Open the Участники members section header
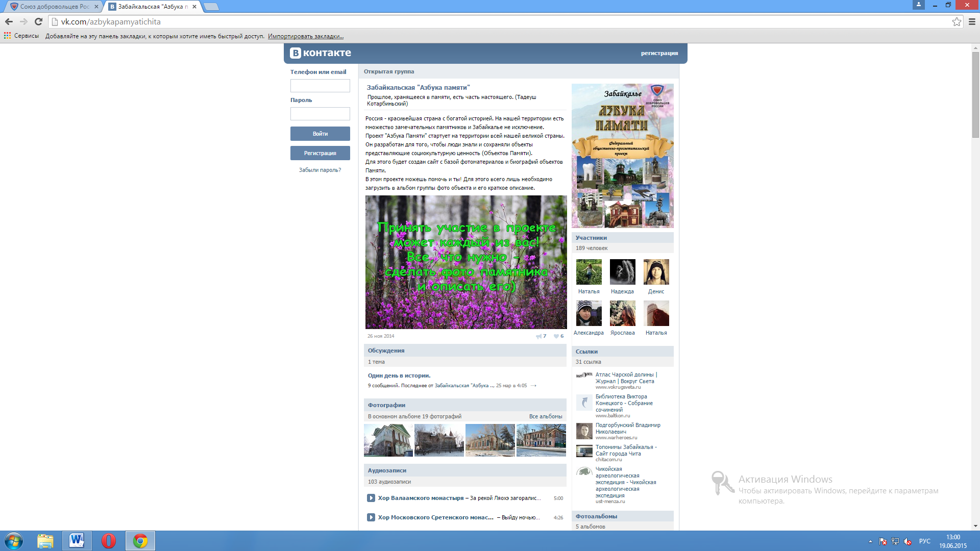980x551 pixels. tap(622, 238)
